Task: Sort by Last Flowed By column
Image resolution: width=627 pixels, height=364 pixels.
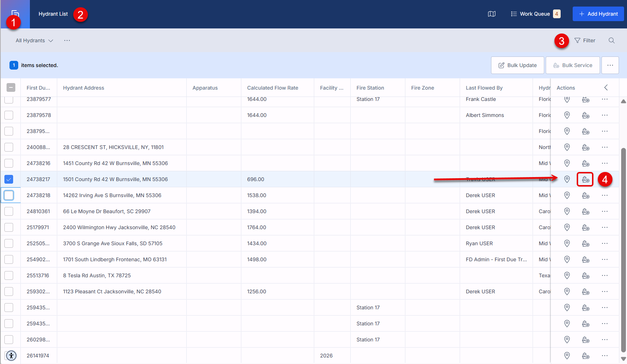Action: point(484,88)
